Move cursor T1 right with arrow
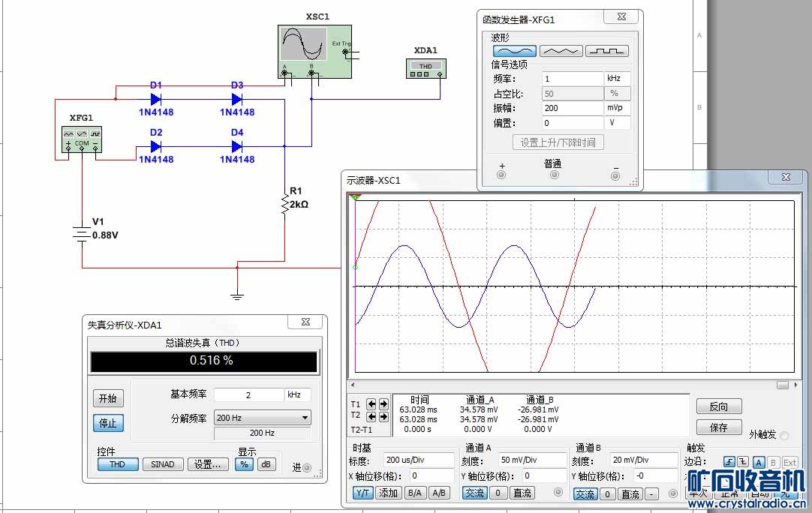The height and width of the screenshot is (513, 812). (x=383, y=403)
